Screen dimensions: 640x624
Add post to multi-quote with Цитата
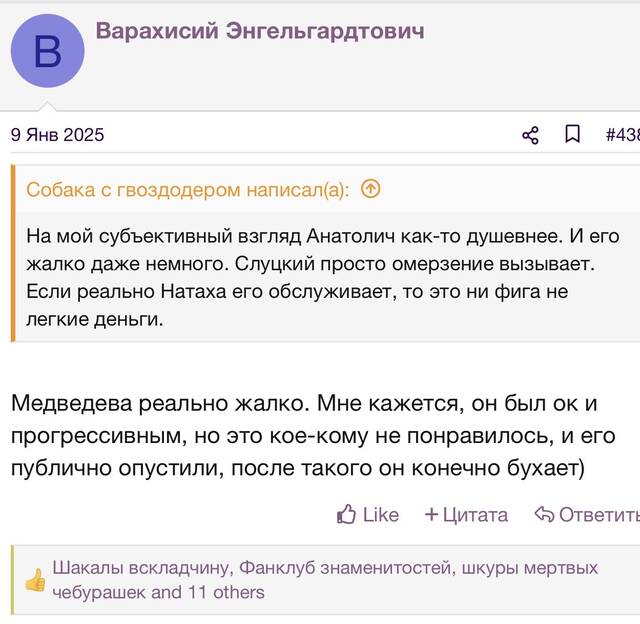(x=467, y=514)
